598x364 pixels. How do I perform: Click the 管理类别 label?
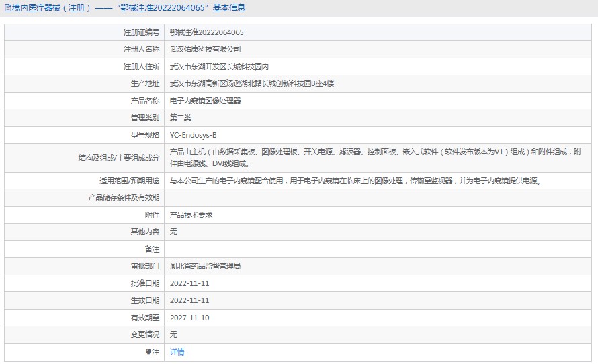coord(145,118)
